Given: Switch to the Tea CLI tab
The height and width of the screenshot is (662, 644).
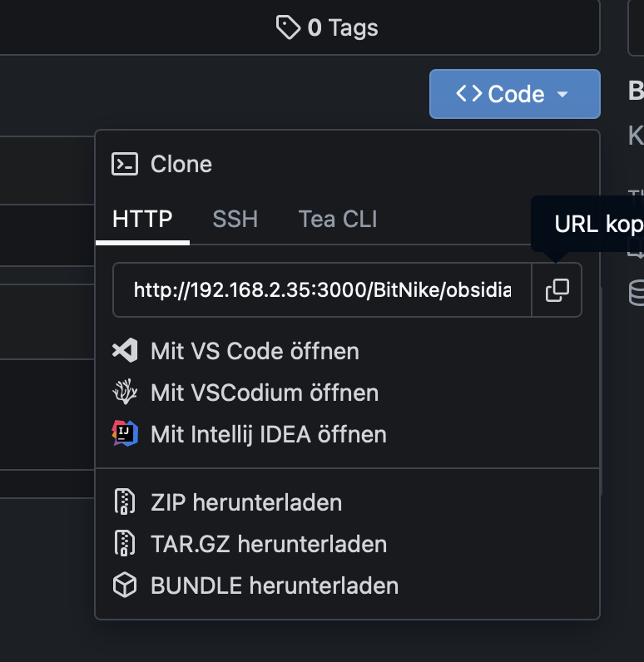Looking at the screenshot, I should coord(338,219).
